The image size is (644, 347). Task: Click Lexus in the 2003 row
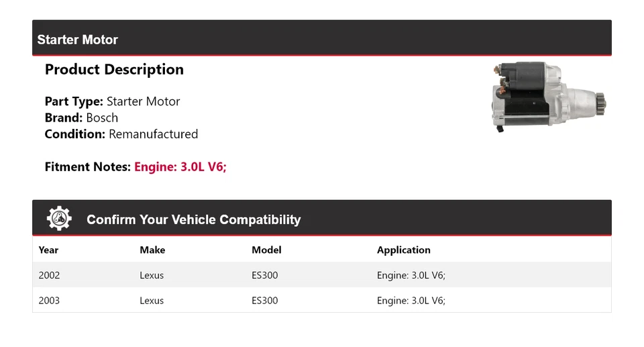coord(152,301)
